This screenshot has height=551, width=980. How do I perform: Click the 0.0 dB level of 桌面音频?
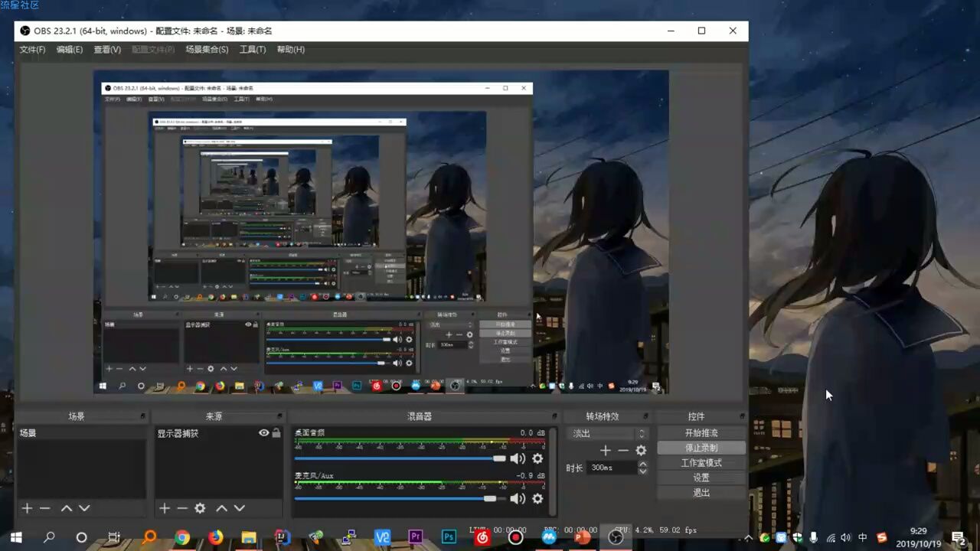tap(533, 433)
